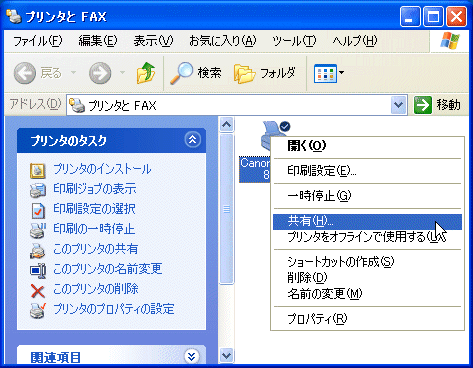
Task: Choose 削除(D) in context menu
Action: pos(367,278)
